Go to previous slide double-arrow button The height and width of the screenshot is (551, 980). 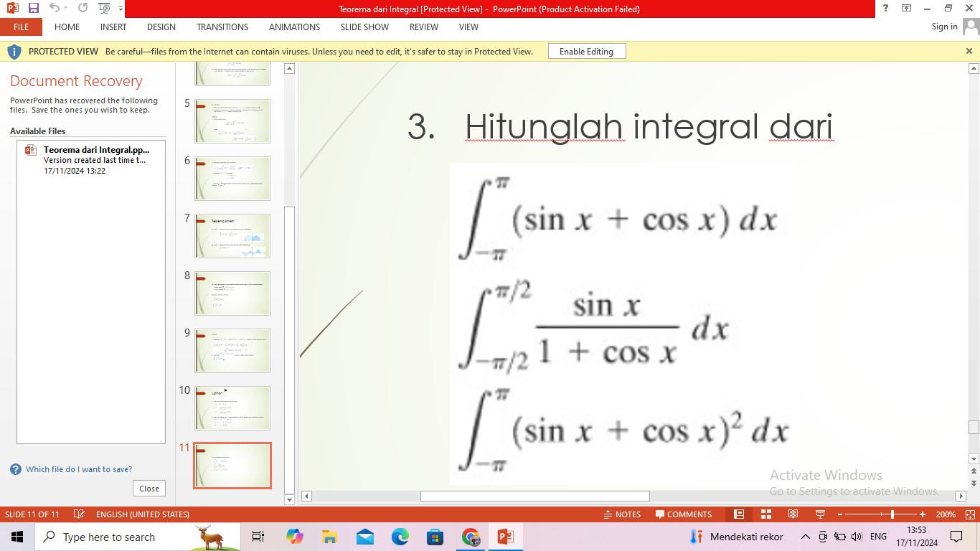pos(974,471)
